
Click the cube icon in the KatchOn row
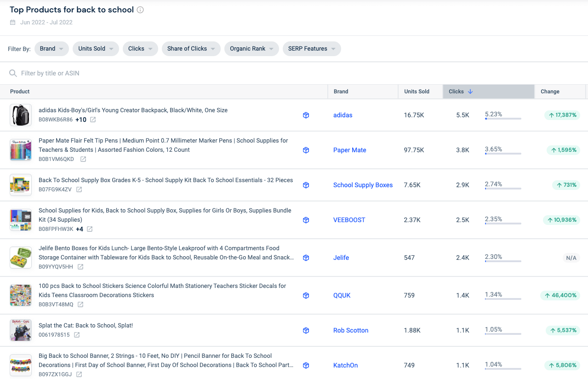tap(306, 365)
